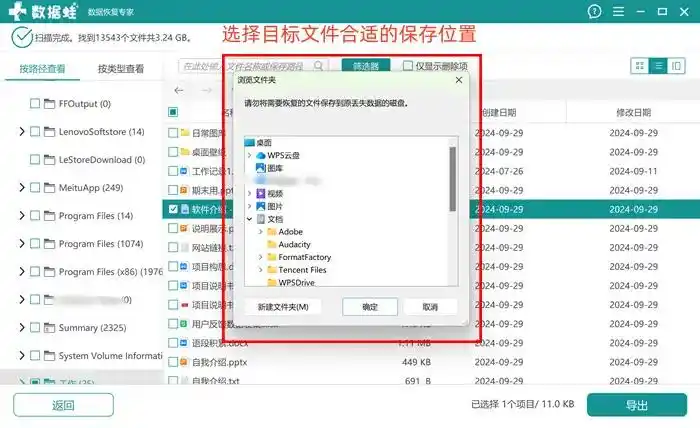Viewport: 700px width, 428px height.
Task: Uncheck the 软件介绍 file checkbox
Action: click(173, 209)
